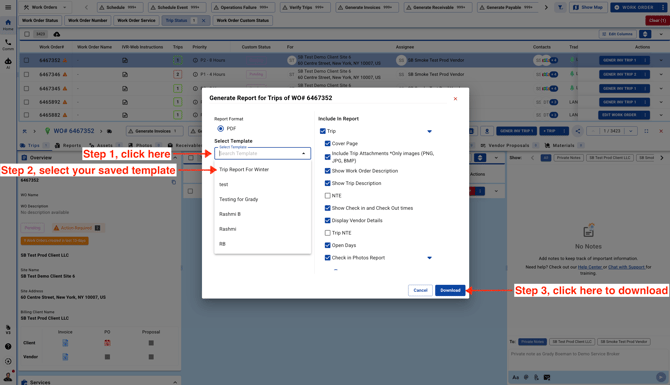This screenshot has height=385, width=670.
Task: Expand Check in Photos Report arrow
Action: (x=429, y=258)
